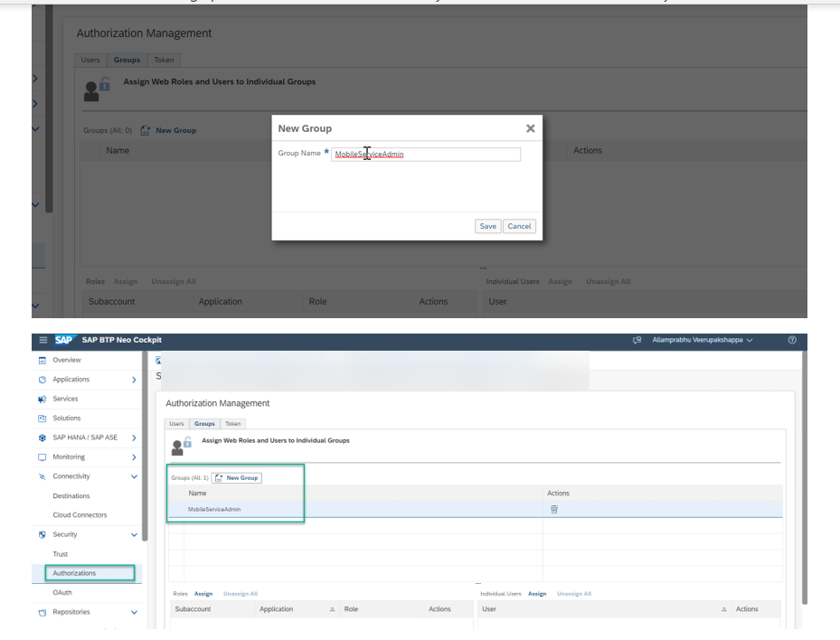Select the Token tab behind the New Group dialog
Screen dimensions: 840x640
click(x=164, y=60)
